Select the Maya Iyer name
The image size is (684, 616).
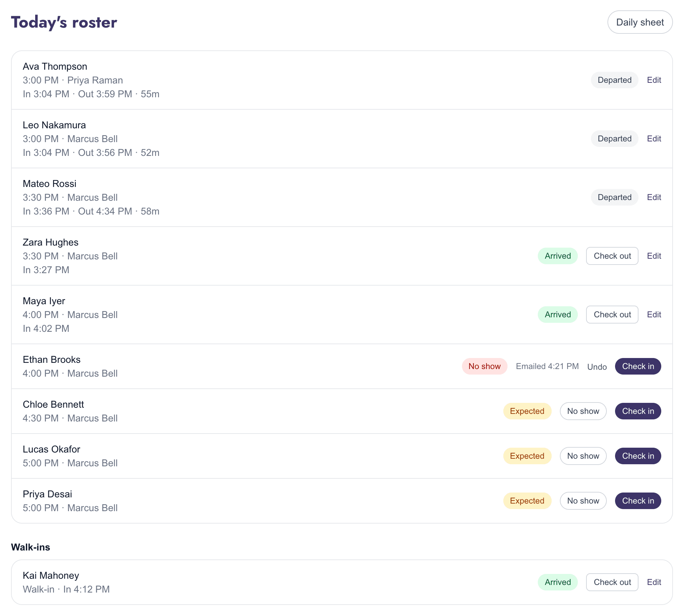tap(44, 301)
